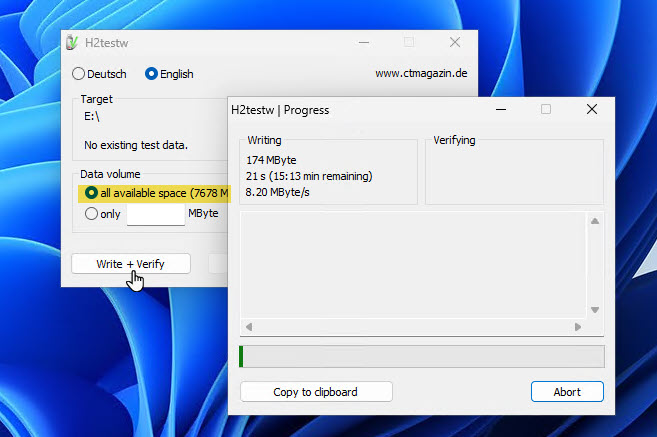This screenshot has width=657, height=437.
Task: Click the Write + Verify button
Action: click(131, 264)
